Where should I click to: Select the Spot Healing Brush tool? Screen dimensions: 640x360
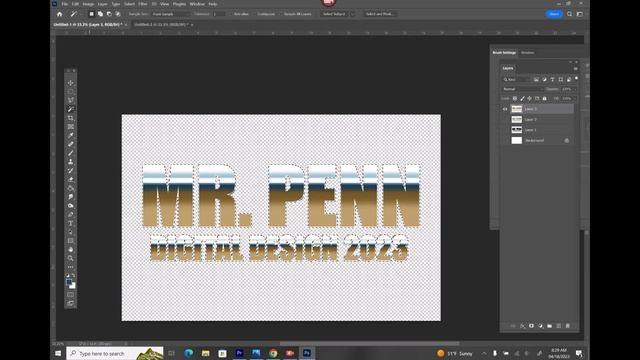pyautogui.click(x=71, y=144)
